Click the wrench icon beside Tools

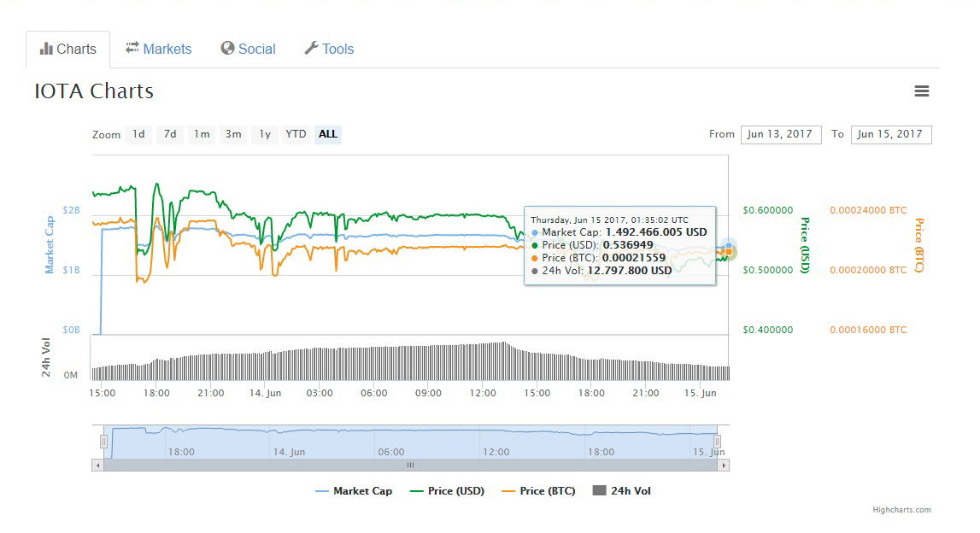pyautogui.click(x=311, y=48)
